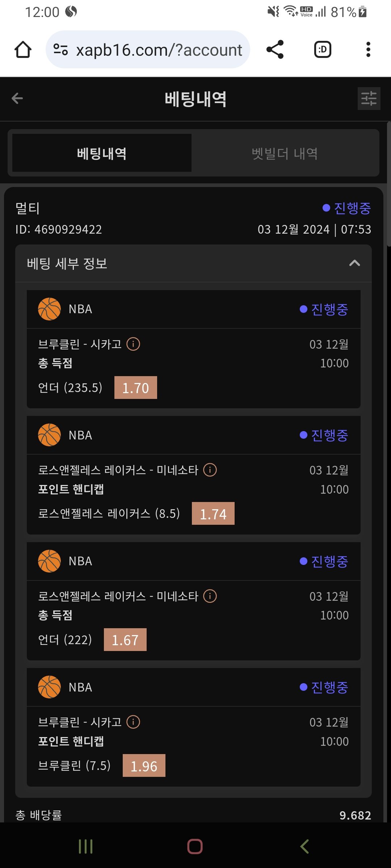Tap info icon on Lakers 포인트 핸디캡 bet
The width and height of the screenshot is (391, 868).
(x=210, y=470)
